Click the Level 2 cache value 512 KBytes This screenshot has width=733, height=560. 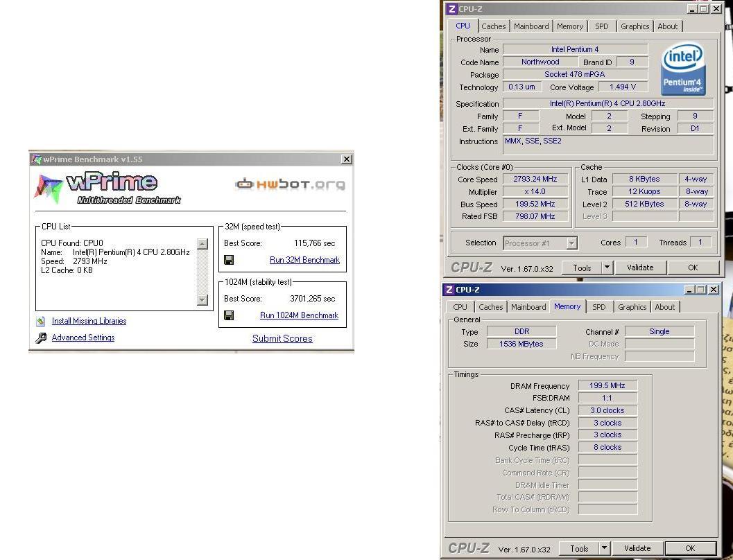pyautogui.click(x=644, y=204)
